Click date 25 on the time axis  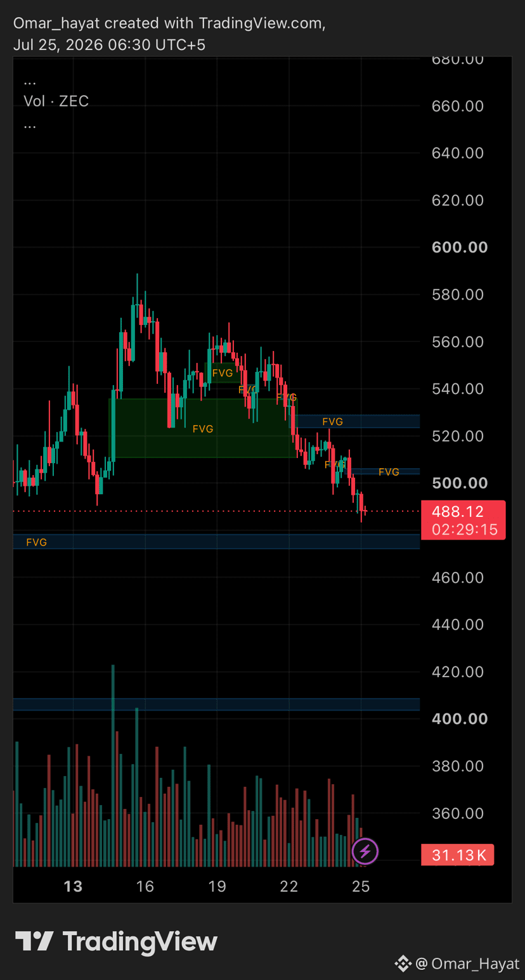click(361, 886)
